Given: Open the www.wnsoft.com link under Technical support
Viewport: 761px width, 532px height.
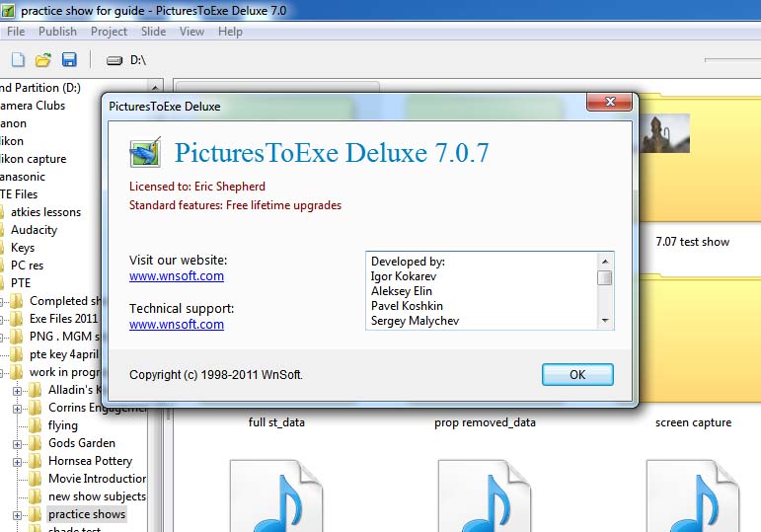Looking at the screenshot, I should [x=177, y=325].
